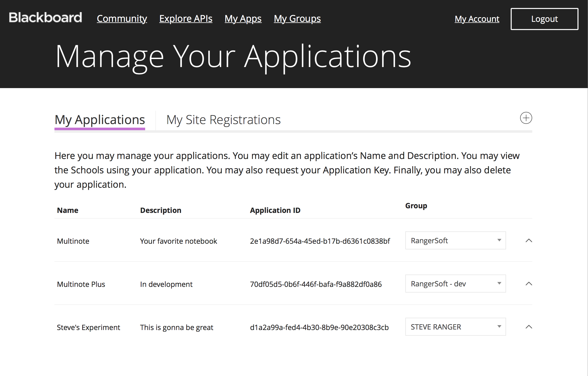The width and height of the screenshot is (588, 376).
Task: Open the RangerSoft group dropdown for Multinote
Action: 455,240
